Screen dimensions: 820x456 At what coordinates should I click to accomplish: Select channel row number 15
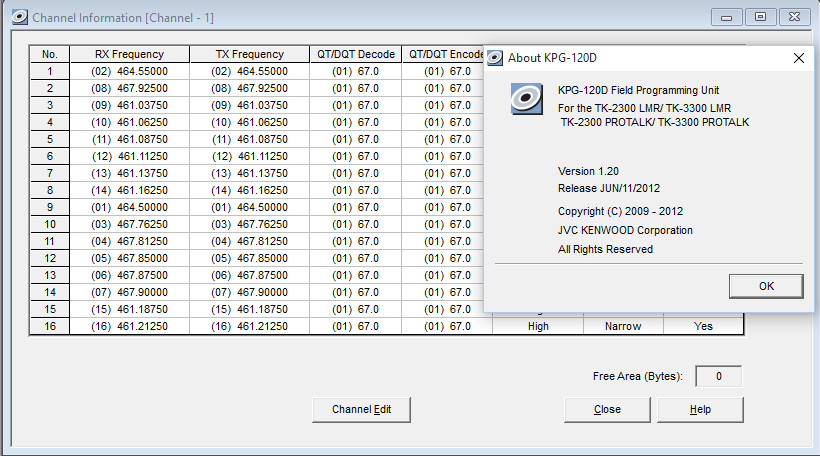(x=50, y=309)
